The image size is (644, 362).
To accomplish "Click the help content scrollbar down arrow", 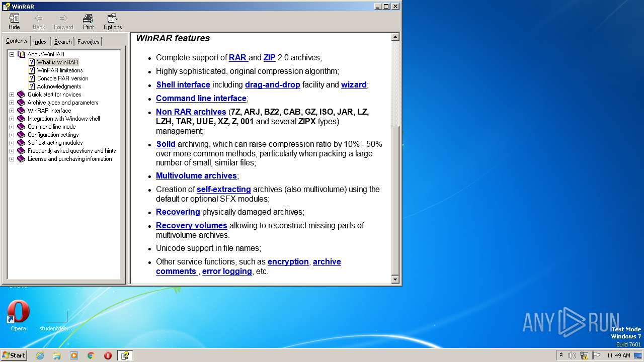I will click(x=395, y=279).
